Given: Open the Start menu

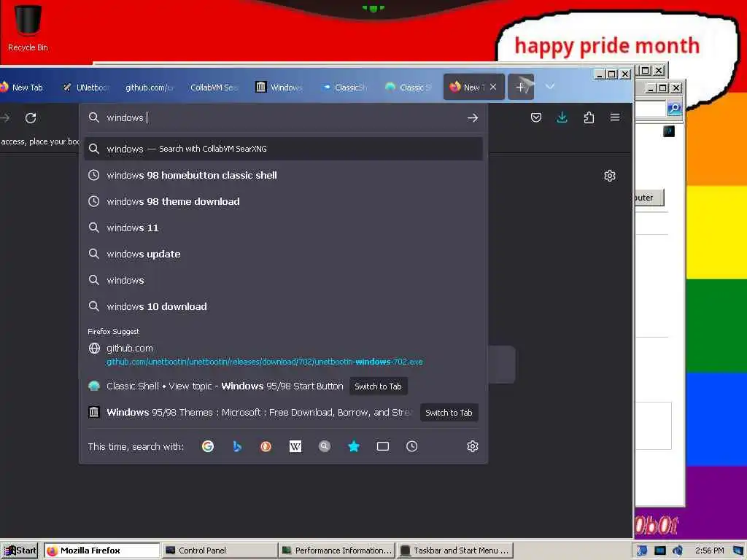Looking at the screenshot, I should [20, 551].
